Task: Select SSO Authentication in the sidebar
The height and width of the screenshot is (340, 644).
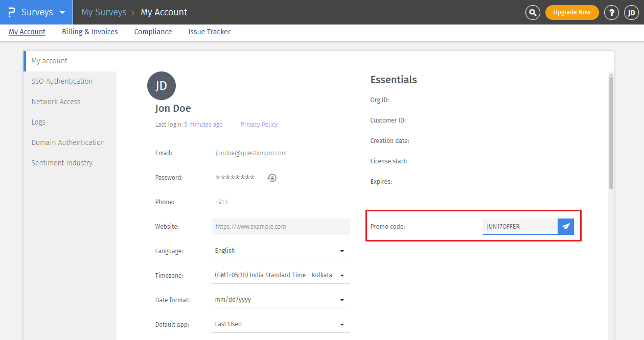Action: point(62,81)
